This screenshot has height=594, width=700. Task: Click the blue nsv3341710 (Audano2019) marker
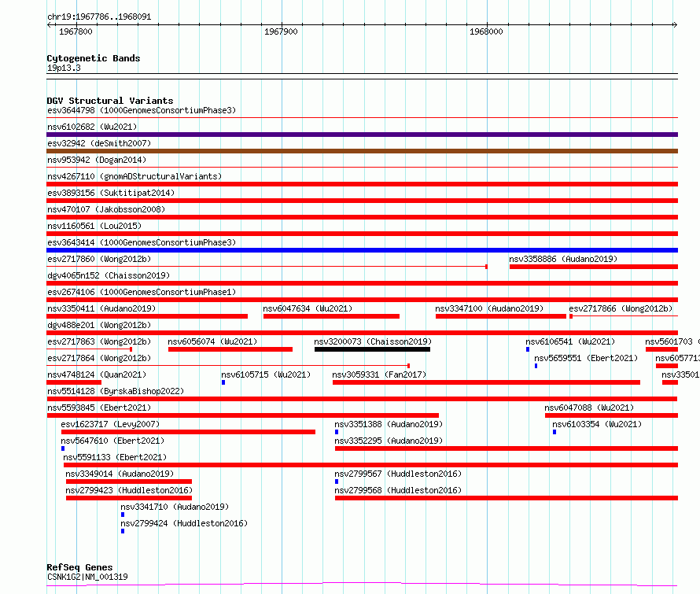(x=123, y=515)
